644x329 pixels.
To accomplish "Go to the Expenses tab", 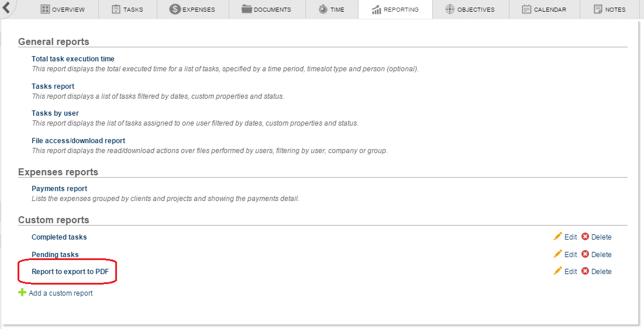I will (x=192, y=9).
